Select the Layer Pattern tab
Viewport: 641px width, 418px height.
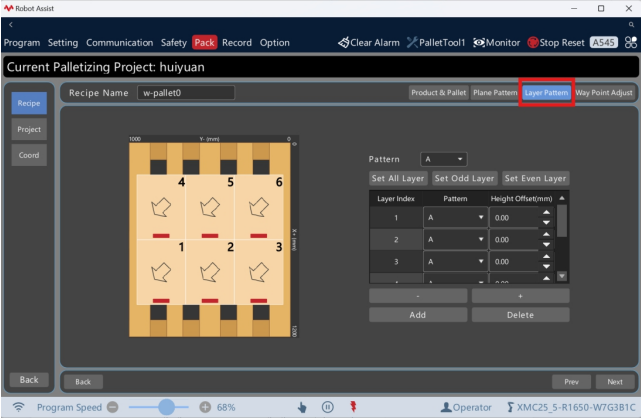[x=546, y=93]
